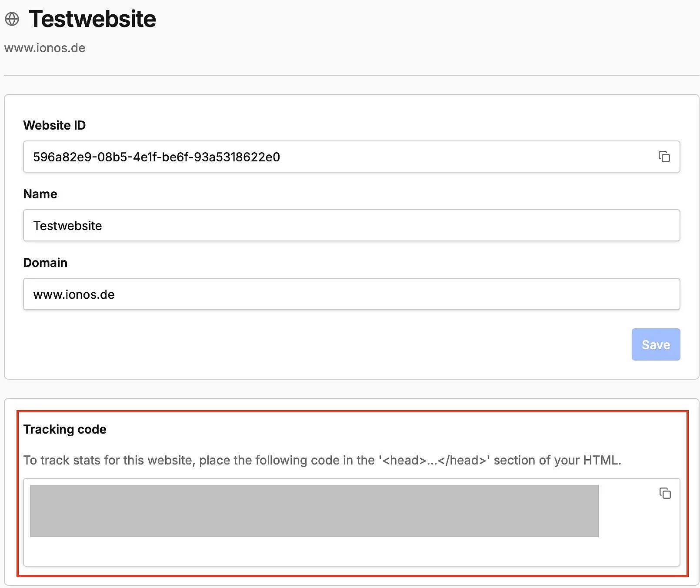This screenshot has width=700, height=588.
Task: Click the www.ionos.de subtitle under heading
Action: [x=45, y=48]
